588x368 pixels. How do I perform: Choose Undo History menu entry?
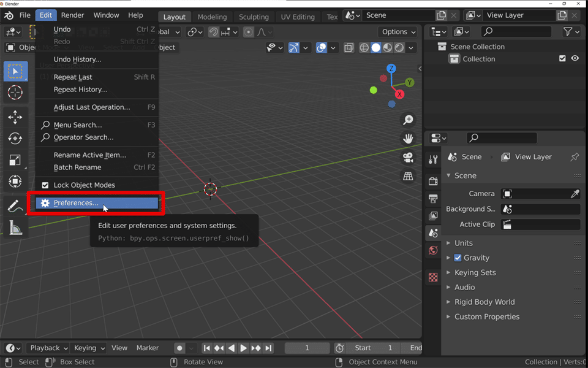(x=97, y=59)
